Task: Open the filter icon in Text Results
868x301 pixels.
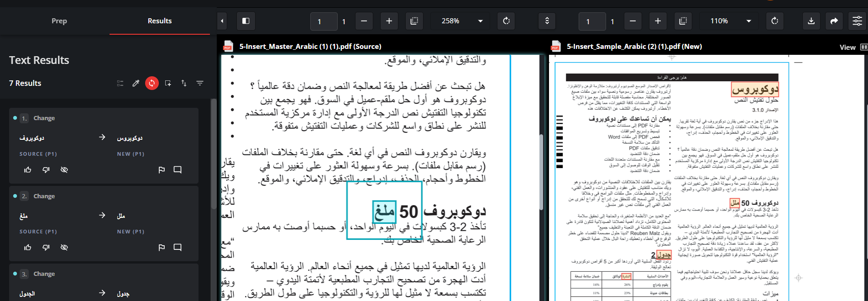Action: tap(200, 83)
